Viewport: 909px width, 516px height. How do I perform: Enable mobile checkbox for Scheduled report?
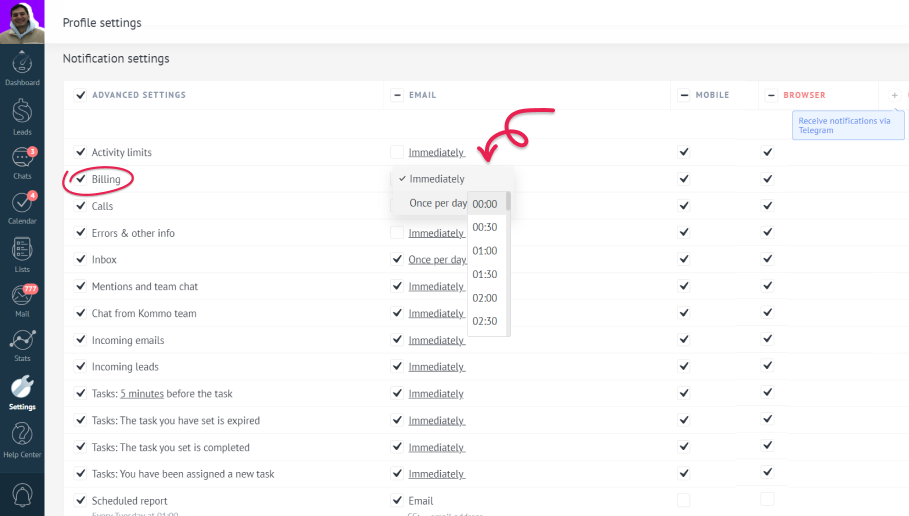[684, 500]
